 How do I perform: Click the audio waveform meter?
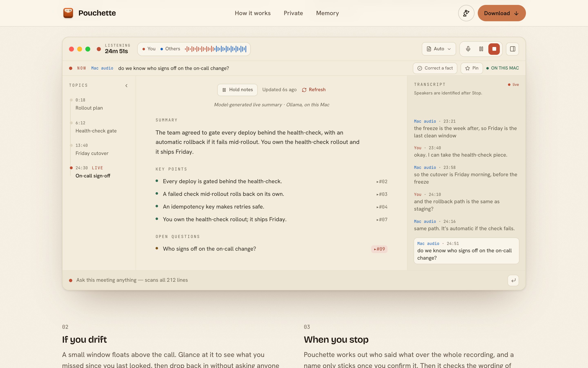216,49
